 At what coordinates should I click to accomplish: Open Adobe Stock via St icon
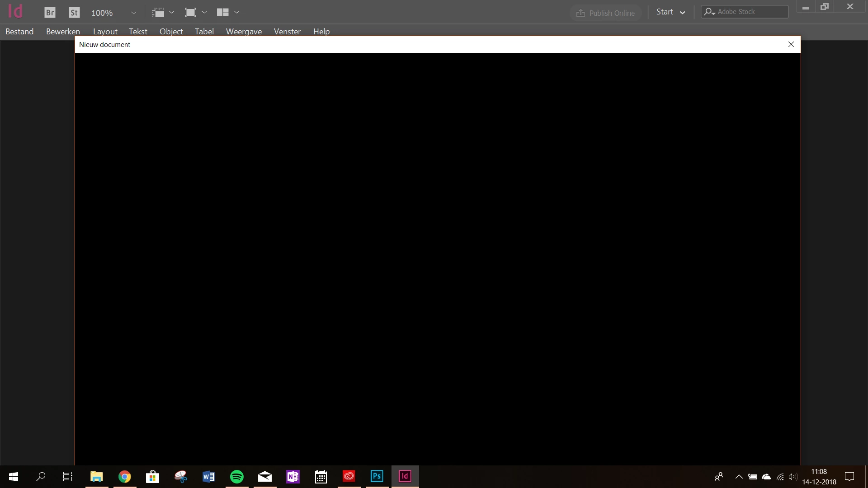click(x=74, y=13)
